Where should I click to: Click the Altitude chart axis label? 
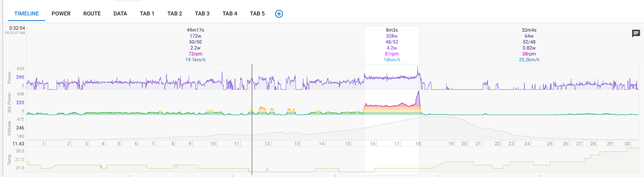pos(9,128)
